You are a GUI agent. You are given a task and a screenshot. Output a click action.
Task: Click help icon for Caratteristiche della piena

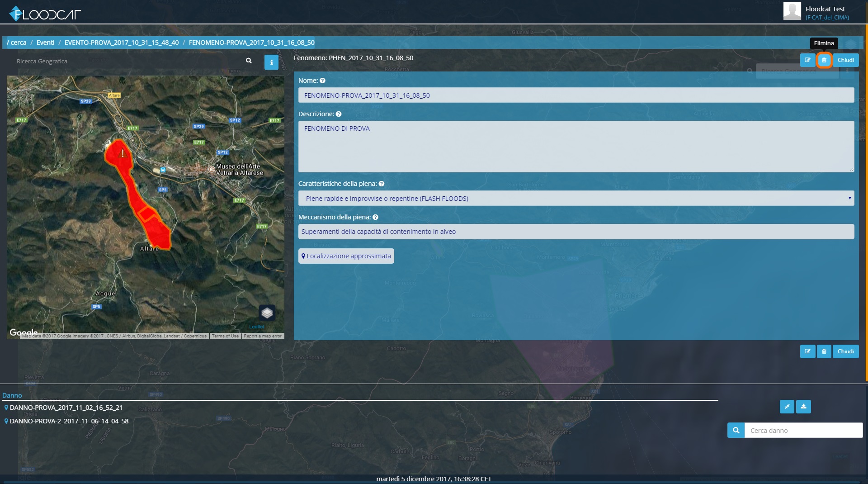point(382,184)
